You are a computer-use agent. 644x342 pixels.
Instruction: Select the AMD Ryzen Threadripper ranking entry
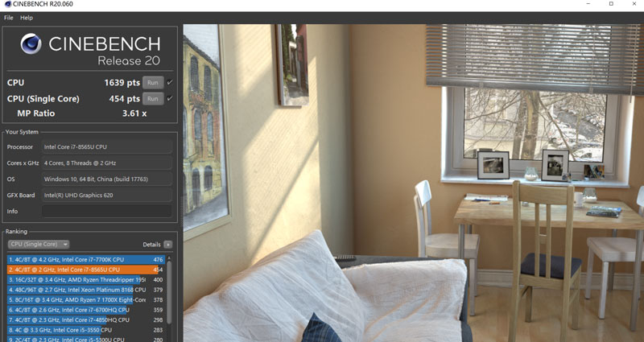point(86,279)
